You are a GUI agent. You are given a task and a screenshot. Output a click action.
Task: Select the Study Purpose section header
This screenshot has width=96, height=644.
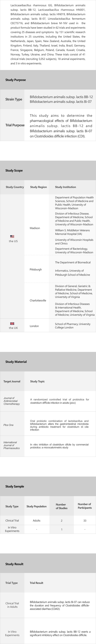point(15,80)
